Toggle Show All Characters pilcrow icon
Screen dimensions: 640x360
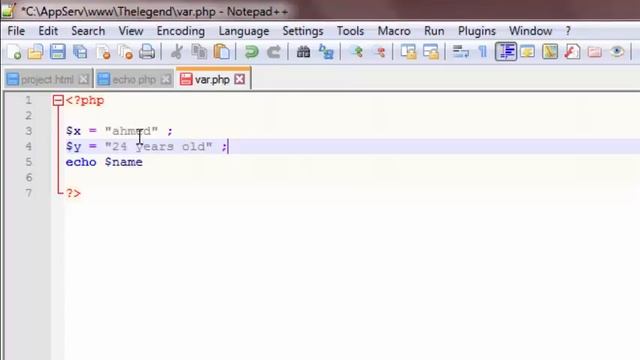coord(483,52)
